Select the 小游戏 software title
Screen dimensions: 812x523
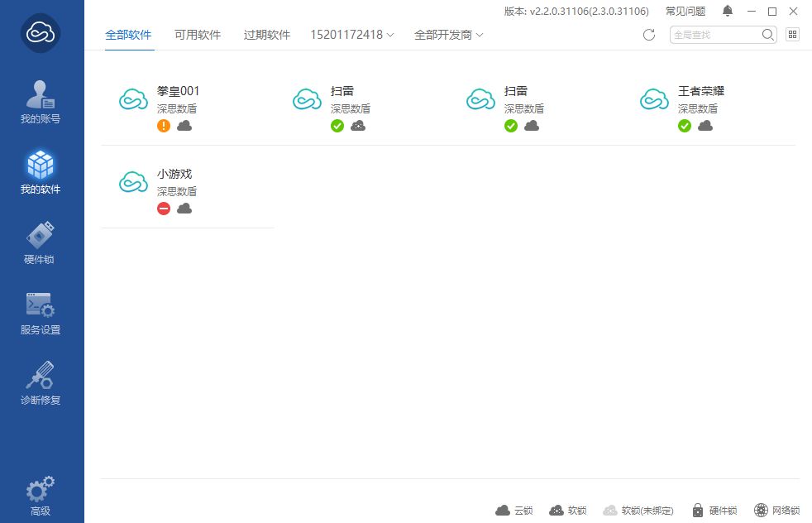tap(174, 174)
